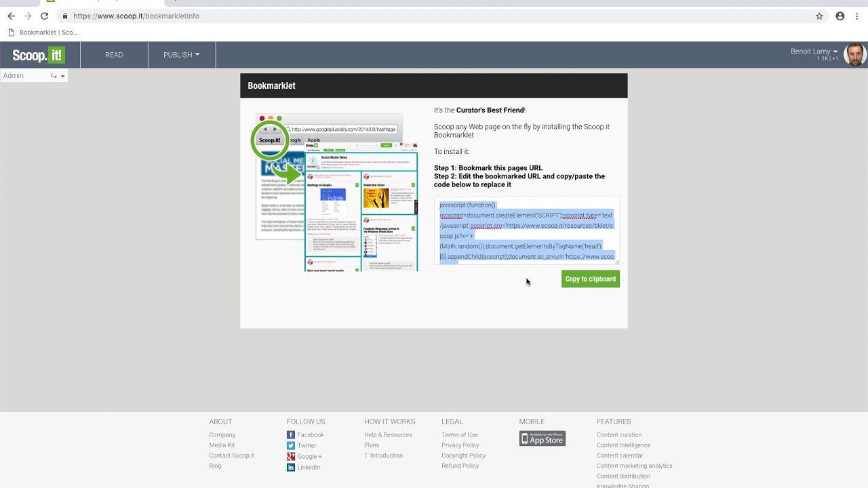
Task: Click the browser address bar URL
Action: (x=136, y=16)
